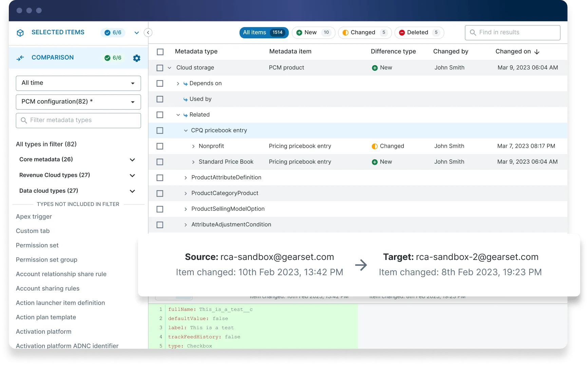588x365 pixels.
Task: Click the Apex trigger metadata type
Action: coord(34,217)
